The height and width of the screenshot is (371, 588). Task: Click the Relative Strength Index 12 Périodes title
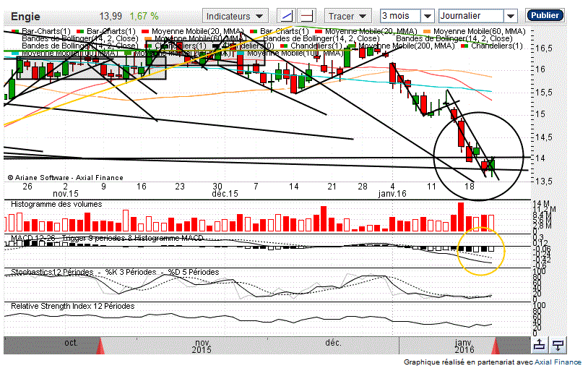pos(72,306)
